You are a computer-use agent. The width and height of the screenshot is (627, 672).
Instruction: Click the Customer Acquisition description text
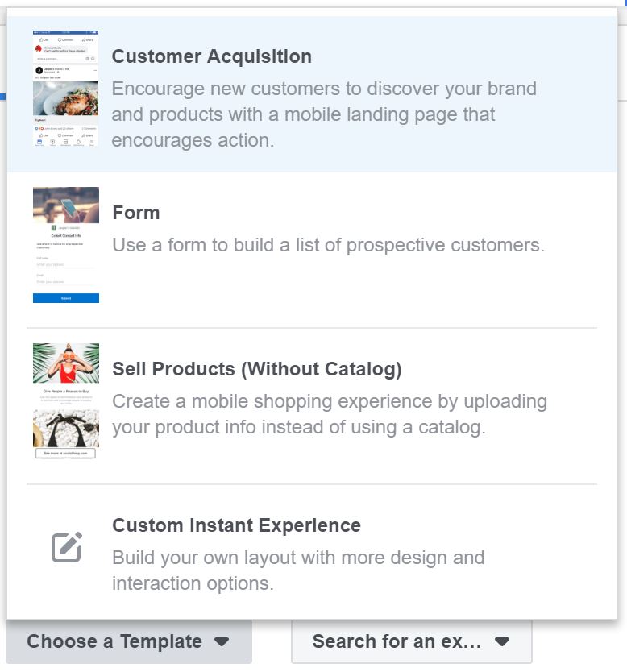(x=323, y=114)
